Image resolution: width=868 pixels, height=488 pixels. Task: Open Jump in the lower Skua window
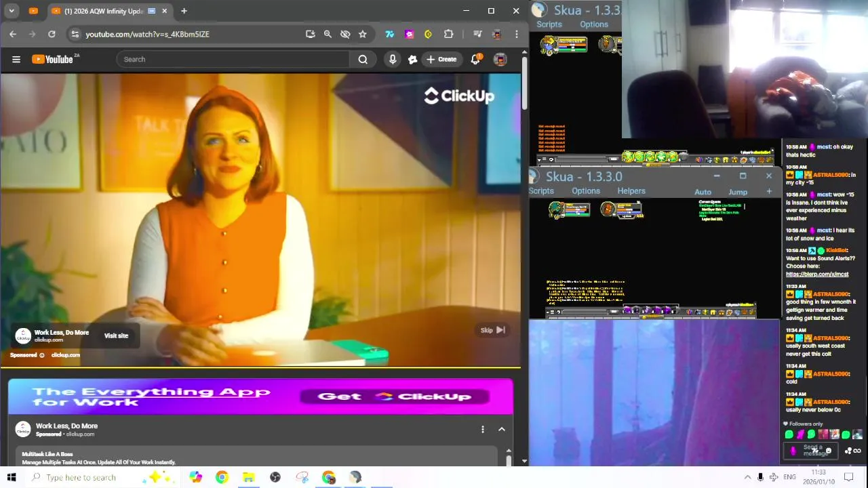point(738,192)
